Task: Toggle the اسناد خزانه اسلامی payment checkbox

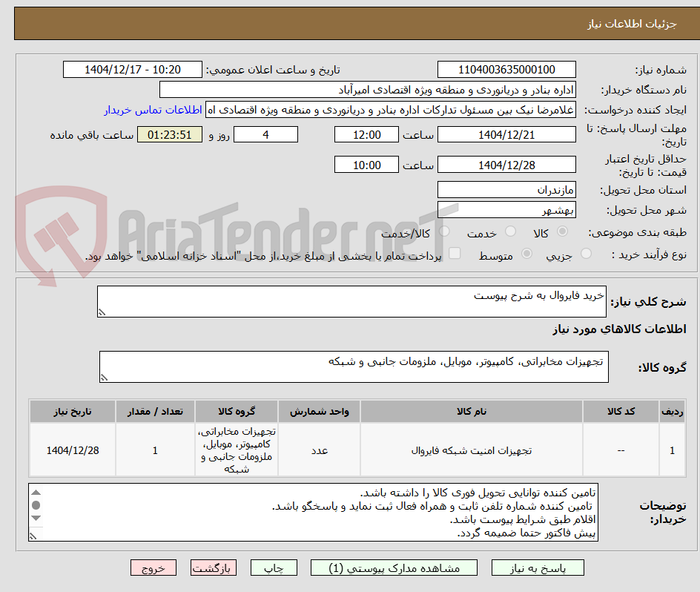Action: 455,253
